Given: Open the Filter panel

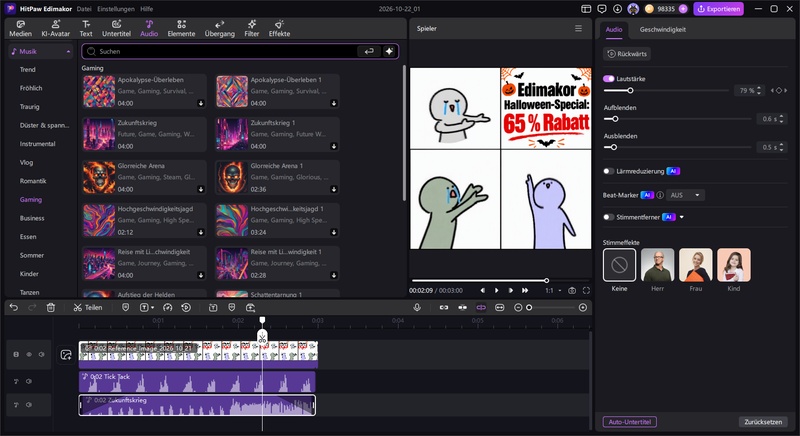Looking at the screenshot, I should (x=252, y=29).
